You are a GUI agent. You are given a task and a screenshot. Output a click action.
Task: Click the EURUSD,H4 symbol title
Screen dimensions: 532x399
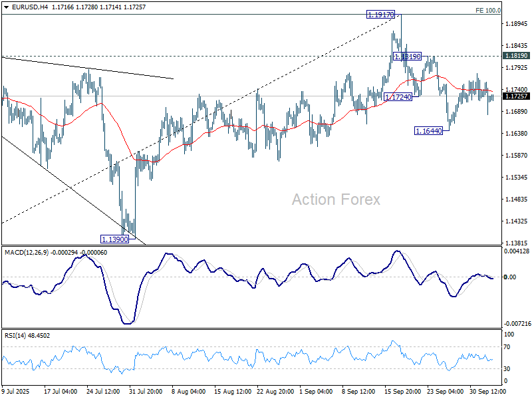point(26,7)
